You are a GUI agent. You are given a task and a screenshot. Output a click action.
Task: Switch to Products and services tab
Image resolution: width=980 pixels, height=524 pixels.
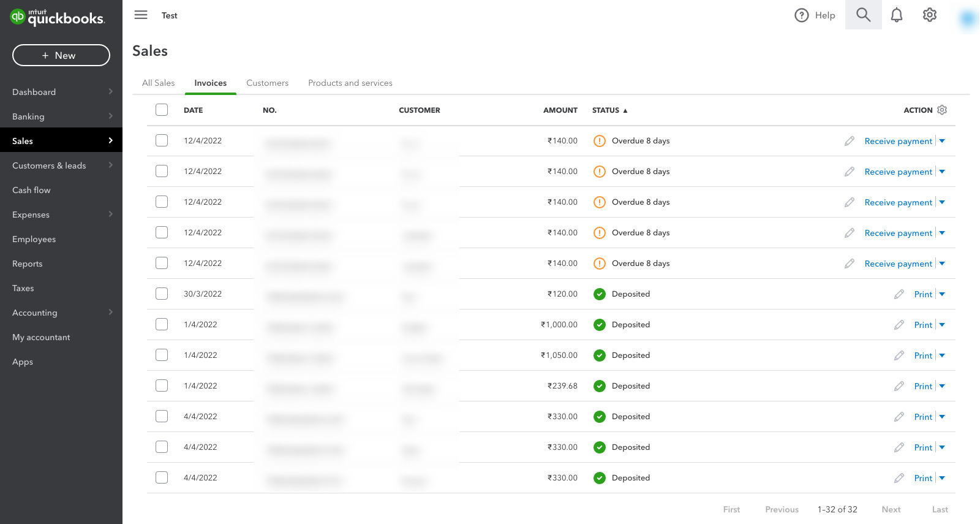pos(350,83)
